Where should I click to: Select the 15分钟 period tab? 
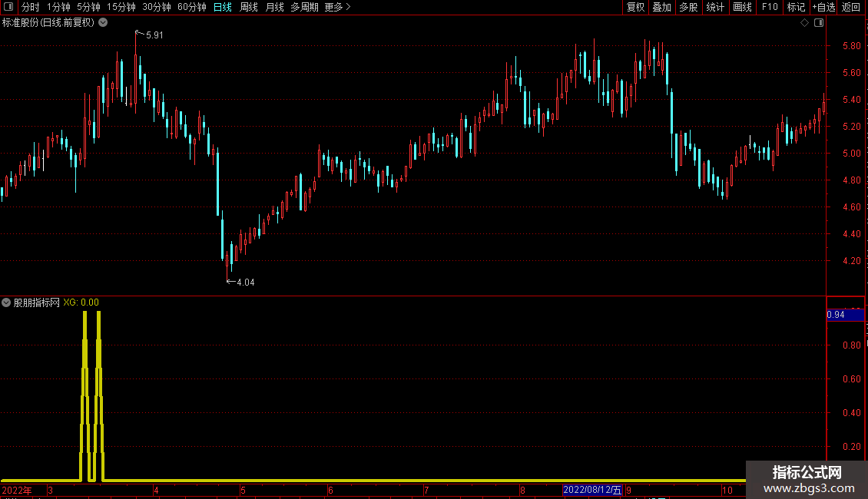click(x=121, y=7)
